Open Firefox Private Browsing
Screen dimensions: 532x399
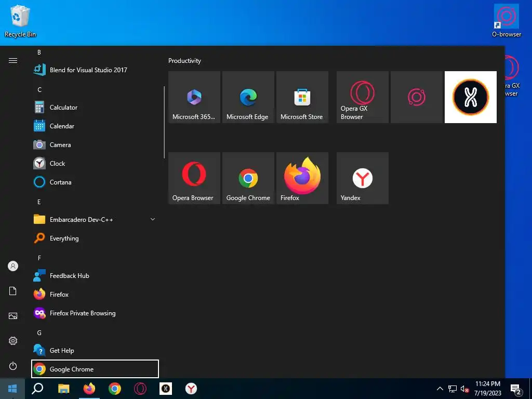tap(95, 313)
